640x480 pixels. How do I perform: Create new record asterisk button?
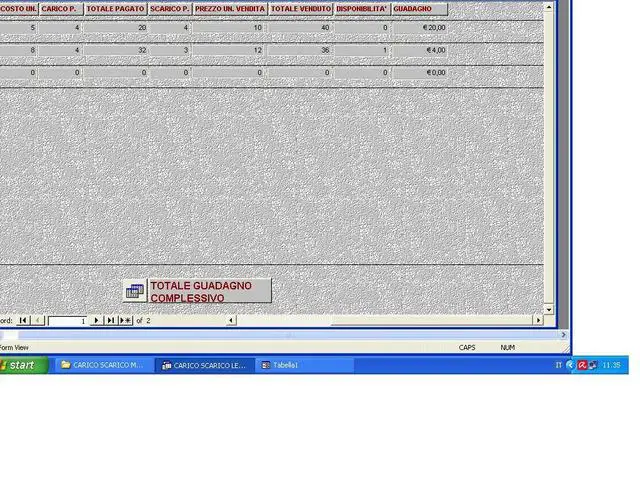[125, 320]
